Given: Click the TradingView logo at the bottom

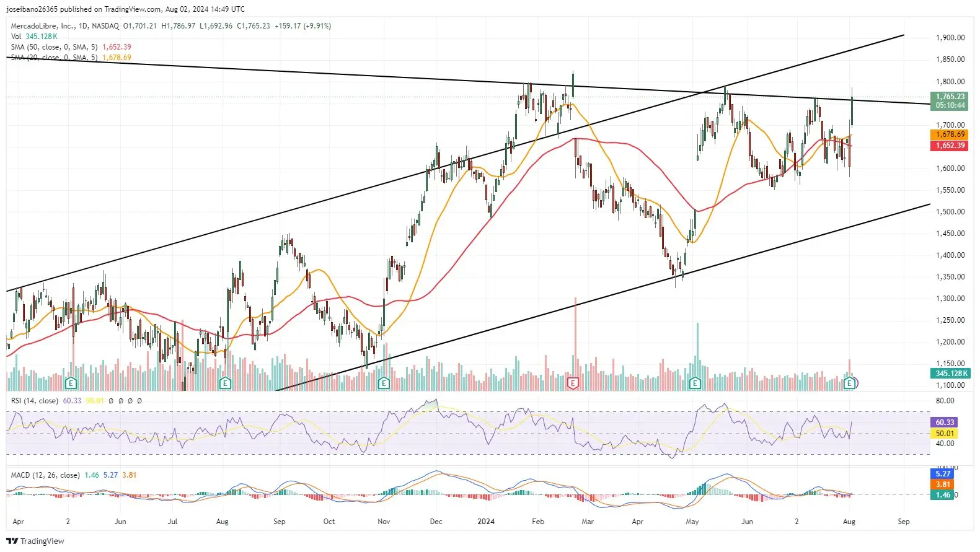Looking at the screenshot, I should 35,541.
